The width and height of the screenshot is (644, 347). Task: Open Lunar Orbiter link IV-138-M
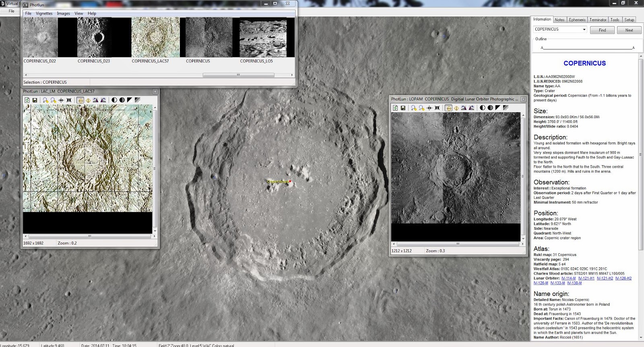click(x=574, y=283)
